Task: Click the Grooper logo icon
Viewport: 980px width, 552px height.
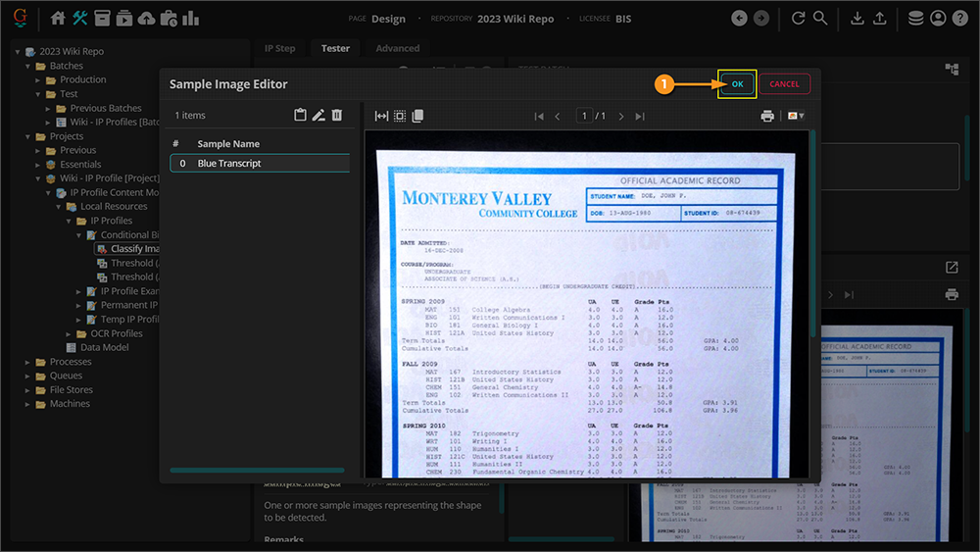Action: [x=20, y=18]
